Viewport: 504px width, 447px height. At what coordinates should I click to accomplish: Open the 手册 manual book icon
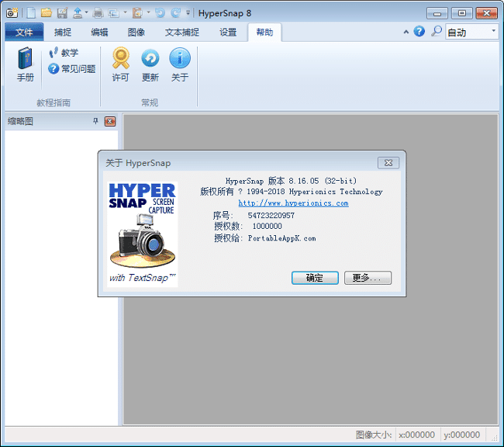pyautogui.click(x=25, y=64)
